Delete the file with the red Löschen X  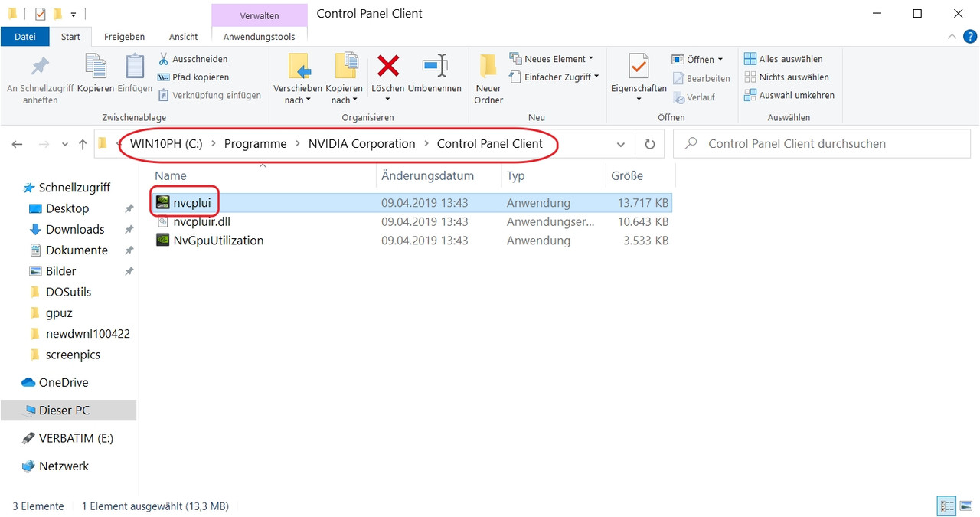388,78
